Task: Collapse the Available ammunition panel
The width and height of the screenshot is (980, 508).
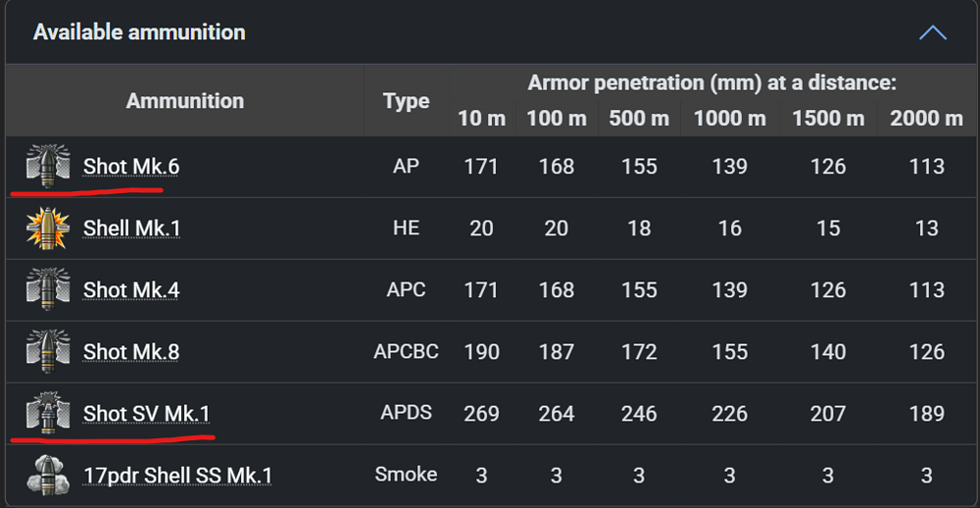Action: click(x=932, y=32)
